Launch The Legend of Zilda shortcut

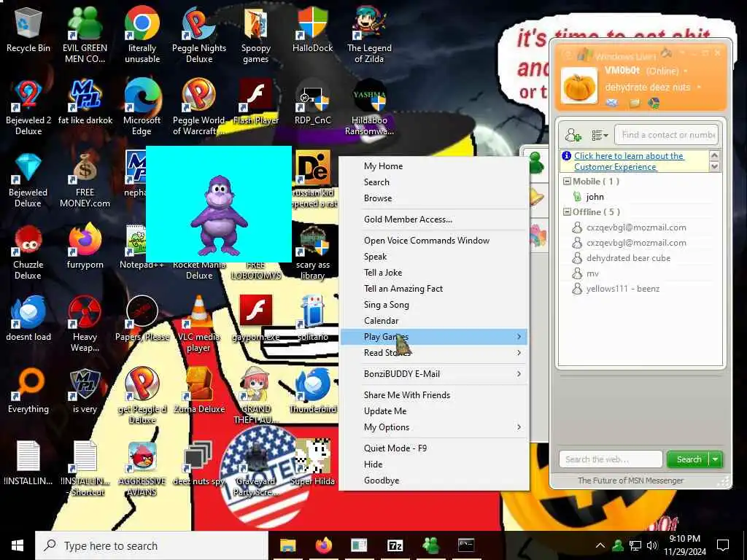[x=369, y=34]
